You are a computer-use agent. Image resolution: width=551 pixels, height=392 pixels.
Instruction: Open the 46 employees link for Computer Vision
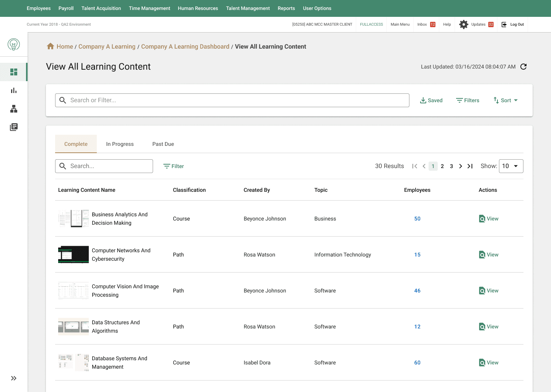click(x=417, y=291)
